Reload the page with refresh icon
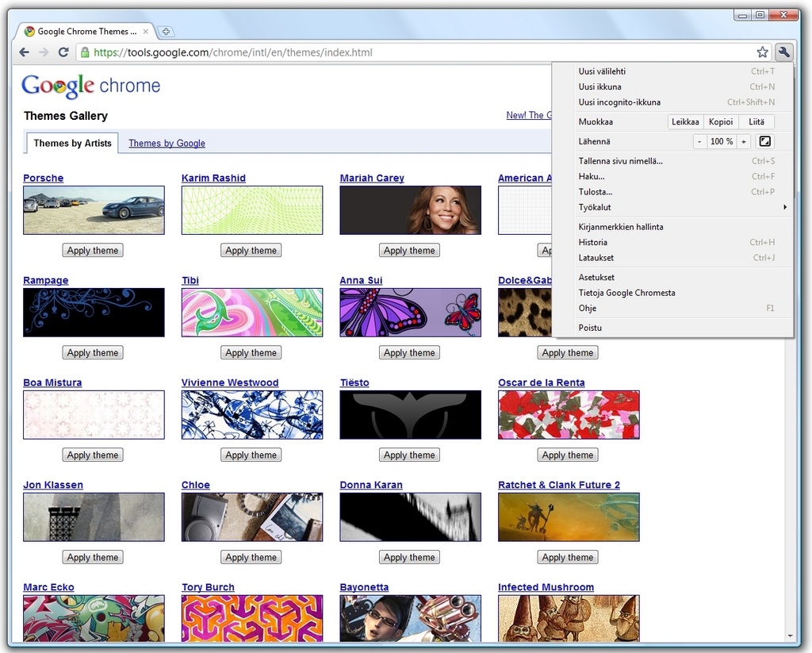This screenshot has height=653, width=812. pos(63,52)
